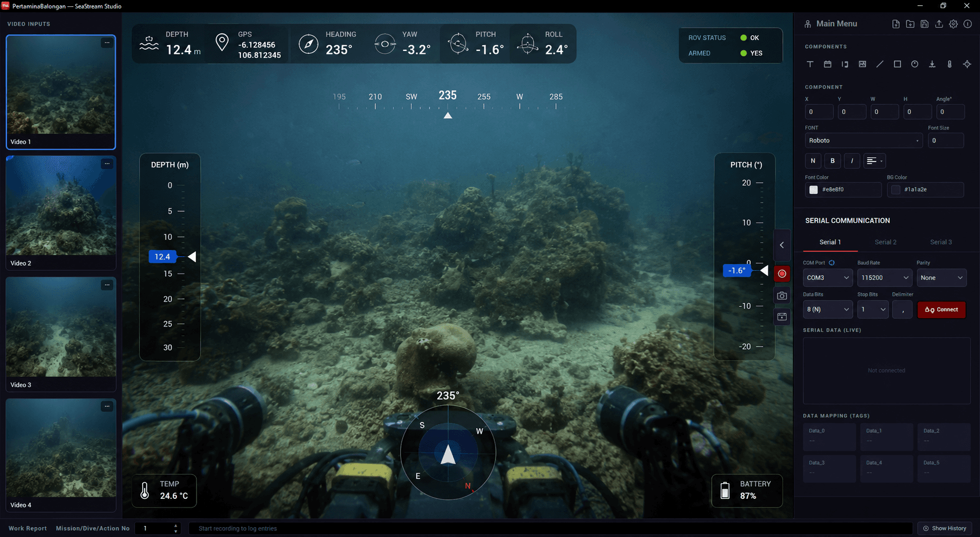The width and height of the screenshot is (980, 537).
Task: Open the COM3 port dropdown
Action: [x=827, y=278]
